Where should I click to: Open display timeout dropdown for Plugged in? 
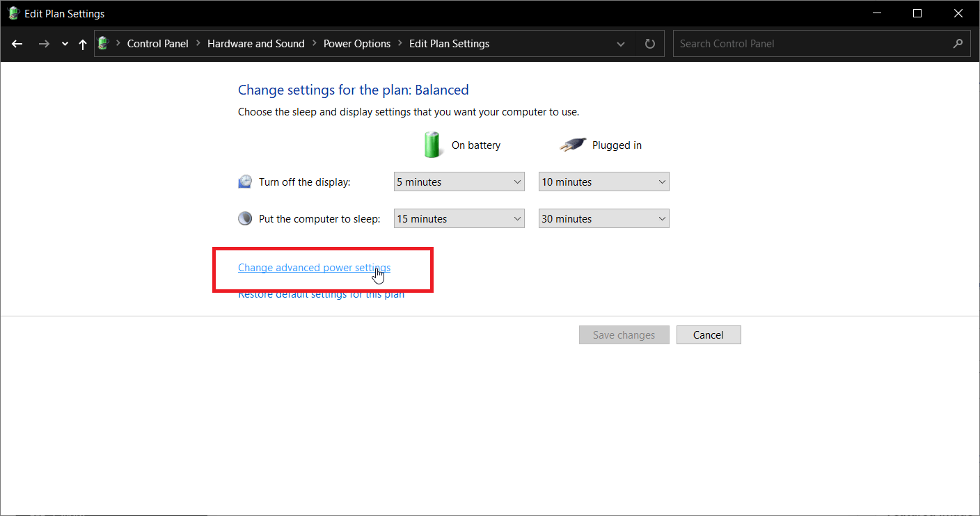click(x=603, y=182)
